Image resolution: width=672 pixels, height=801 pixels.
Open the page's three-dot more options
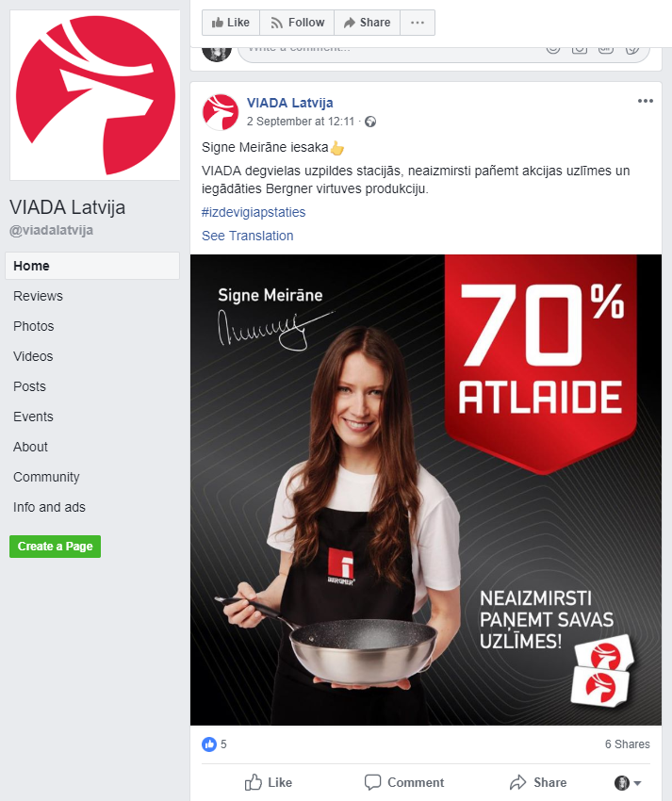418,23
